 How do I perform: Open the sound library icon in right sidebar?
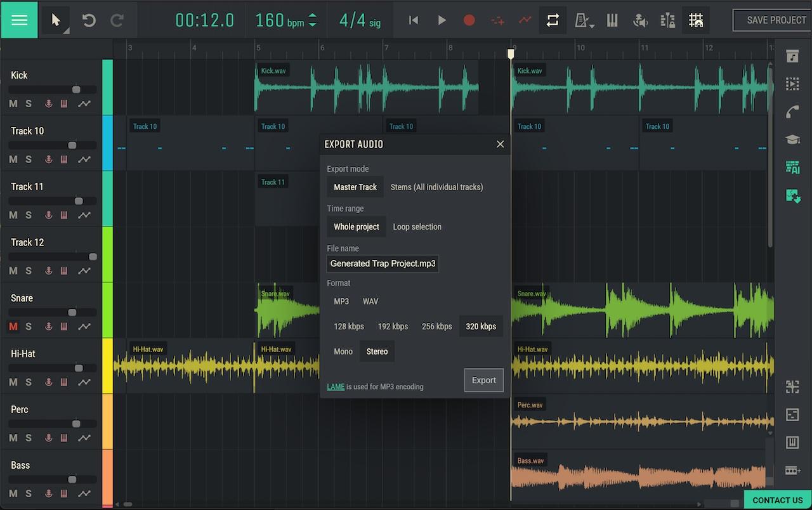pyautogui.click(x=792, y=56)
